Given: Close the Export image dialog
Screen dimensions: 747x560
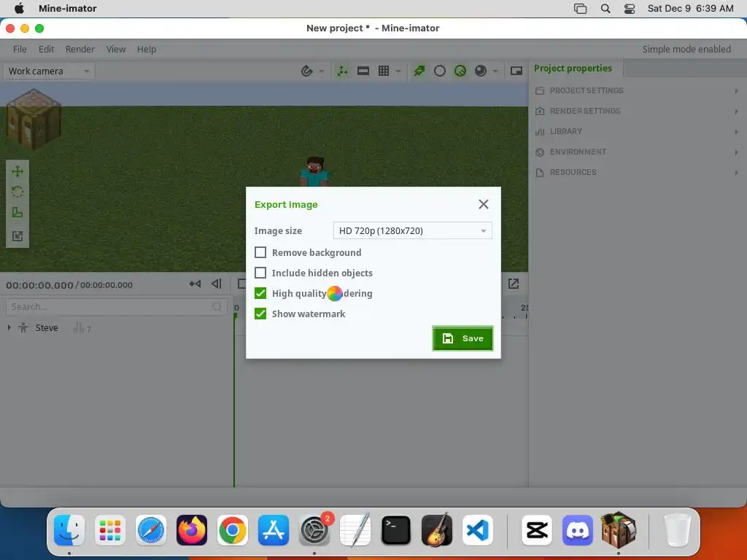Looking at the screenshot, I should click(483, 204).
